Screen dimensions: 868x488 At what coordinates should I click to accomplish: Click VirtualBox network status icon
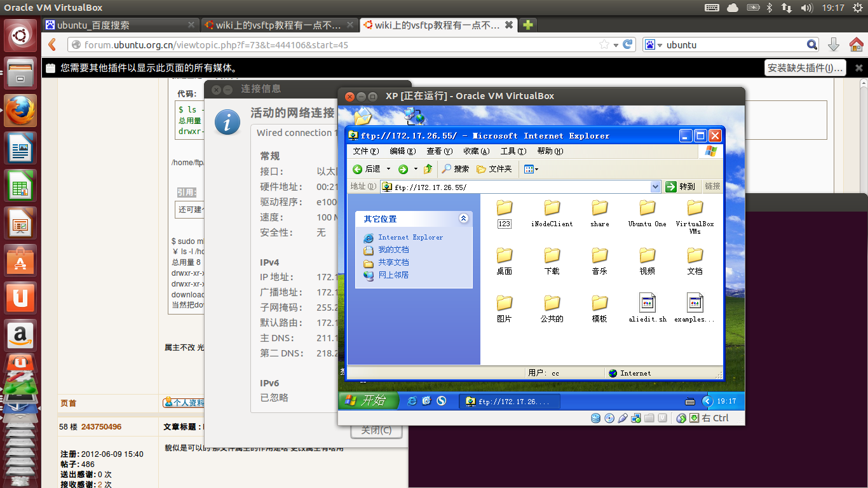click(636, 418)
